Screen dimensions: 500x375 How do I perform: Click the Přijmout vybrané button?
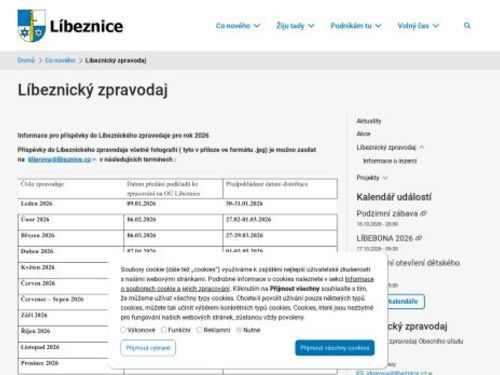(x=148, y=348)
